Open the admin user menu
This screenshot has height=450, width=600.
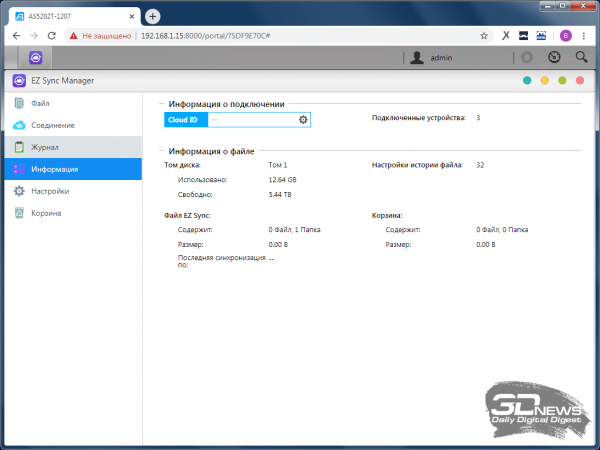pos(434,58)
